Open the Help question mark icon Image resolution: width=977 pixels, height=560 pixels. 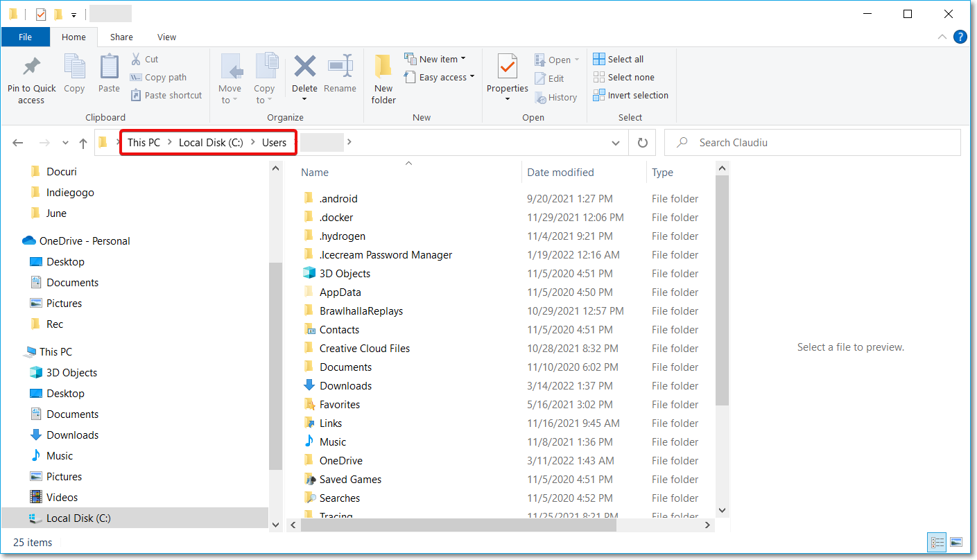click(960, 37)
